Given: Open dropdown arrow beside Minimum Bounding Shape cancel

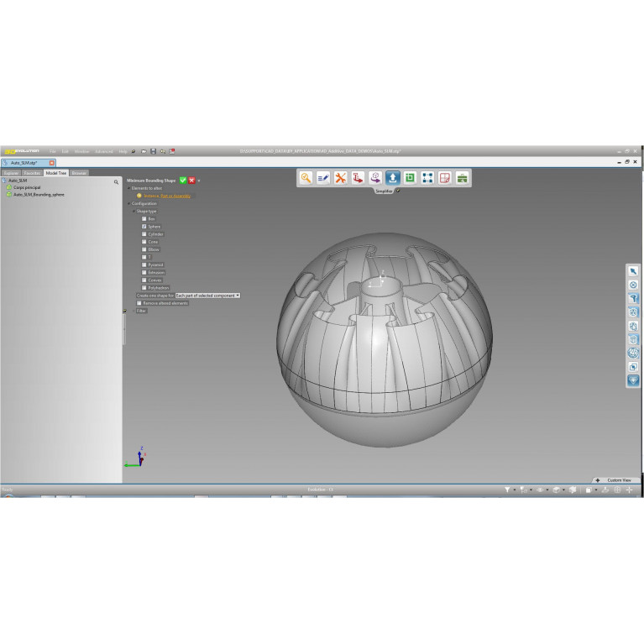Looking at the screenshot, I should click(x=199, y=181).
